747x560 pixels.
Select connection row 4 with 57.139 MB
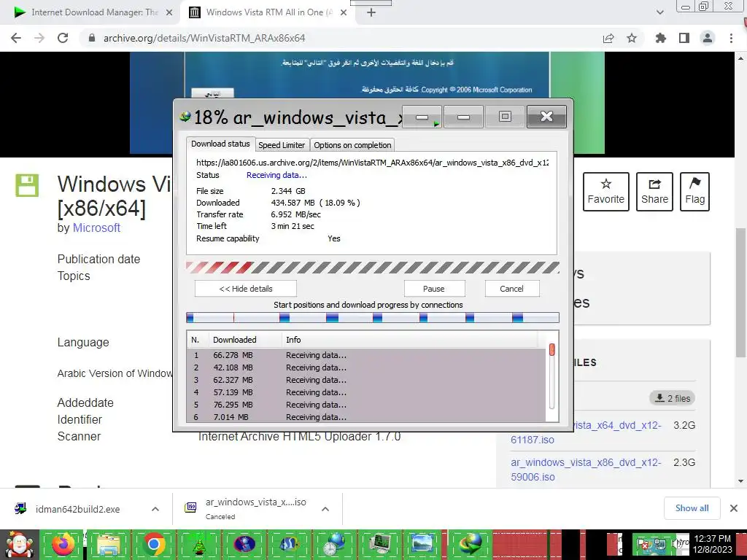366,392
